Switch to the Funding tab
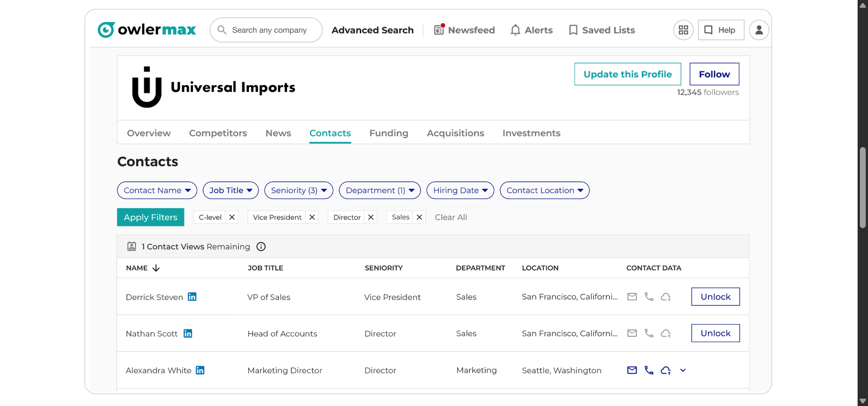868x406 pixels. (x=389, y=133)
